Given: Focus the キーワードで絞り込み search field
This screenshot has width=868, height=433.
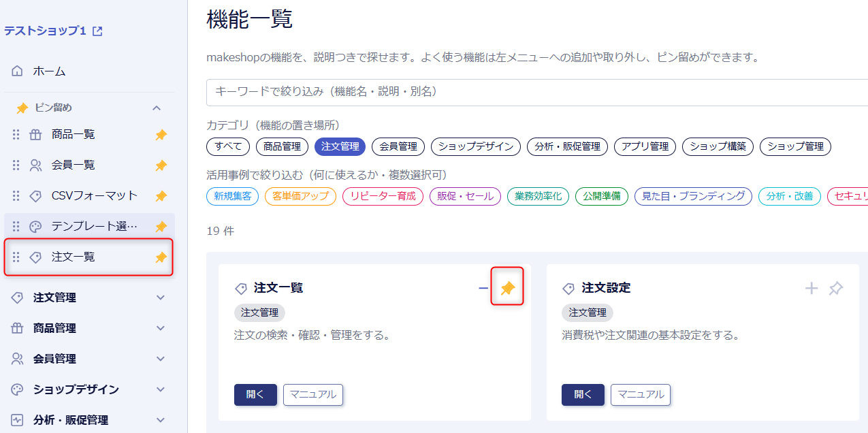Looking at the screenshot, I should (x=537, y=92).
